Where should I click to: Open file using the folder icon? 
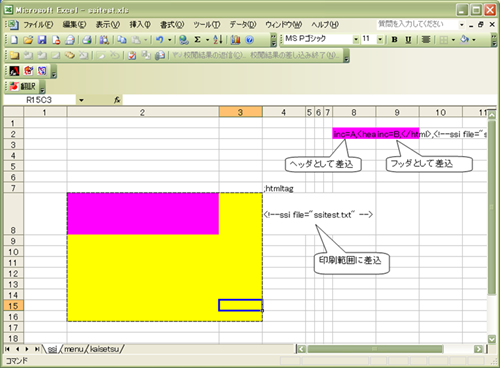pos(28,40)
